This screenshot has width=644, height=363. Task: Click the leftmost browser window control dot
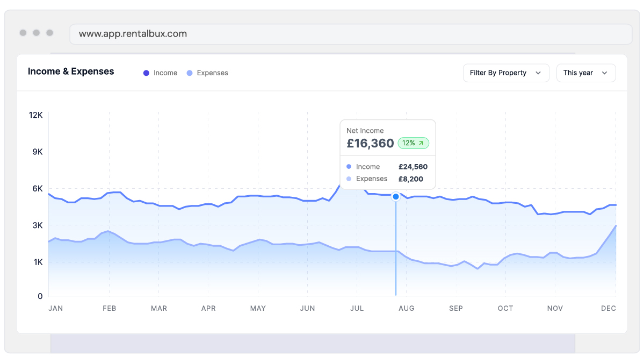coord(23,33)
